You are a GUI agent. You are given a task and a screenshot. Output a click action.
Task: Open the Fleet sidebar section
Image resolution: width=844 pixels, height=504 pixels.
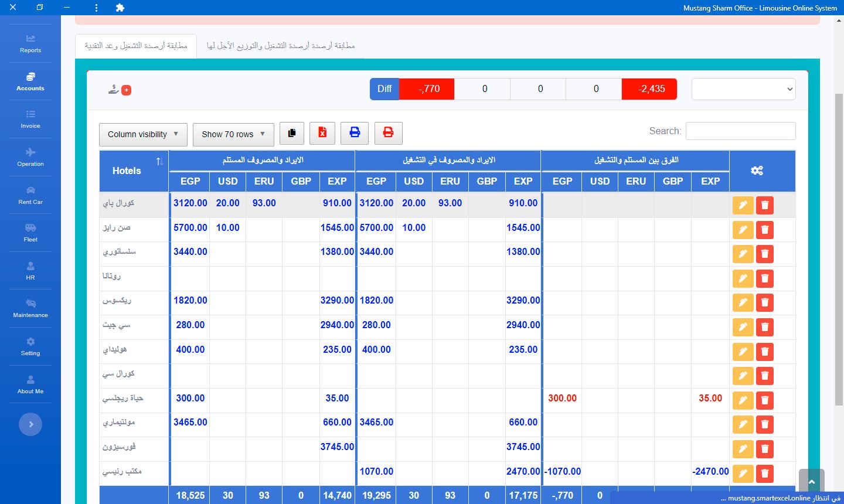[30, 233]
